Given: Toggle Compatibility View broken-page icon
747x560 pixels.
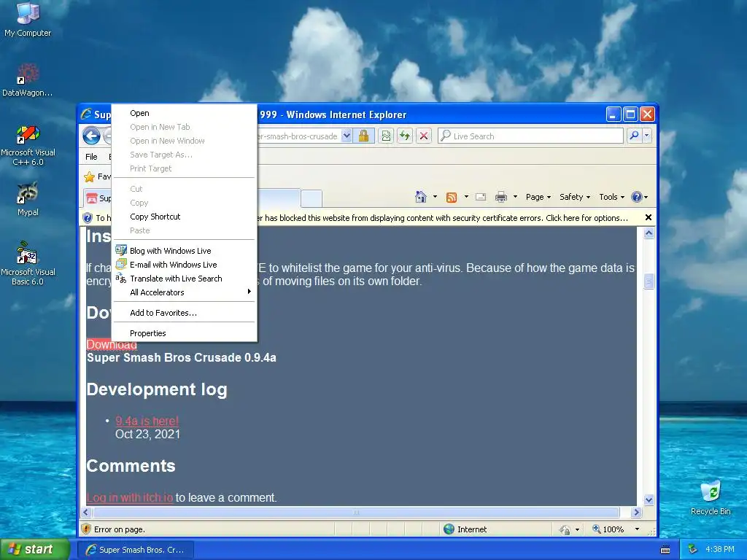Looking at the screenshot, I should coord(386,136).
